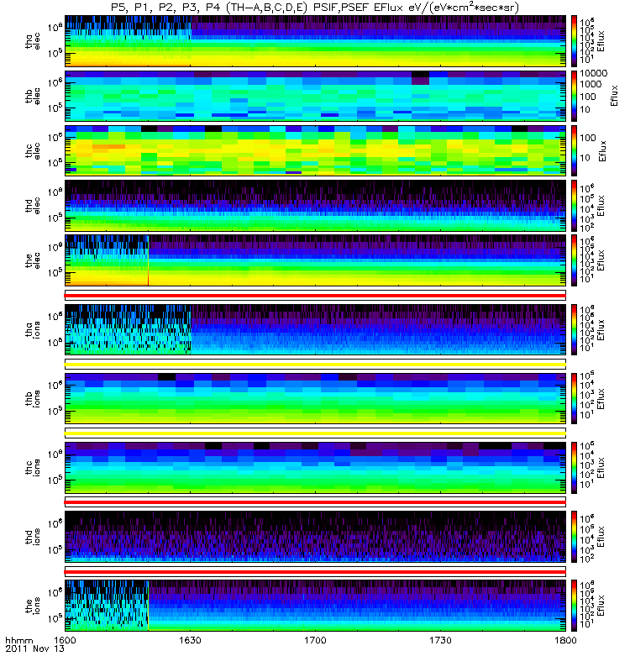Select the 'thc ions' panel label

point(33,468)
